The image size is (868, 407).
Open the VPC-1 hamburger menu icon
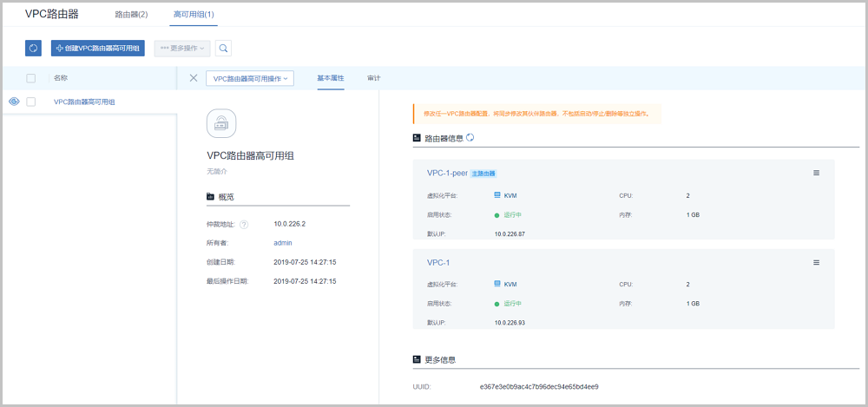(x=816, y=262)
